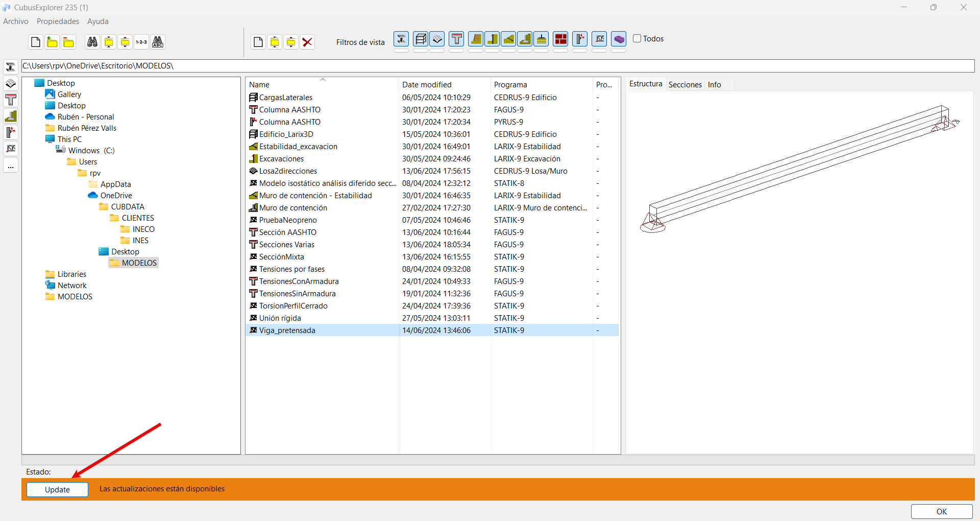The image size is (980, 521).
Task: Open the Propiedades menu
Action: point(58,21)
